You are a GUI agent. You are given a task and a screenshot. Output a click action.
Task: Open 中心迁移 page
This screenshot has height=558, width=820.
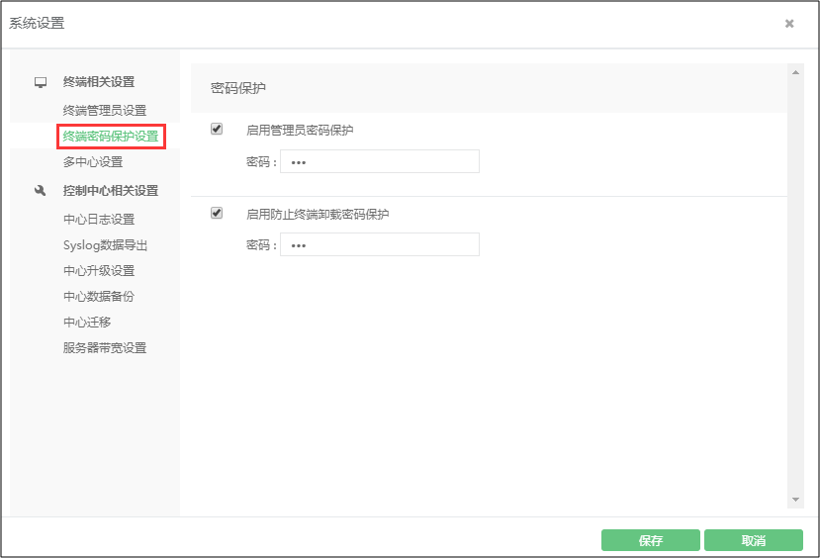(87, 322)
